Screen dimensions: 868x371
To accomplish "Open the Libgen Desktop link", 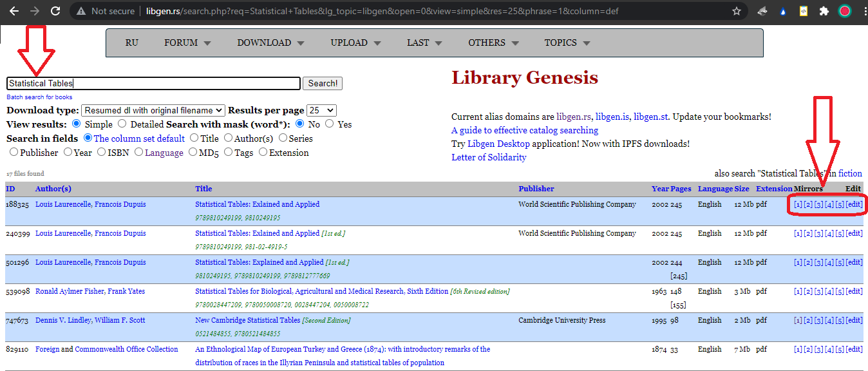I will (498, 144).
